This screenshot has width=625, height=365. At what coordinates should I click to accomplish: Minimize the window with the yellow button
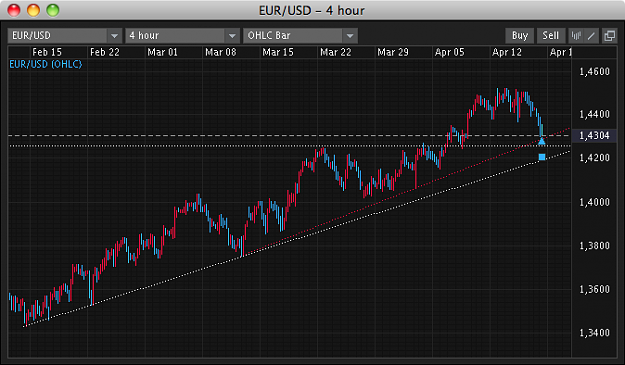click(x=33, y=10)
